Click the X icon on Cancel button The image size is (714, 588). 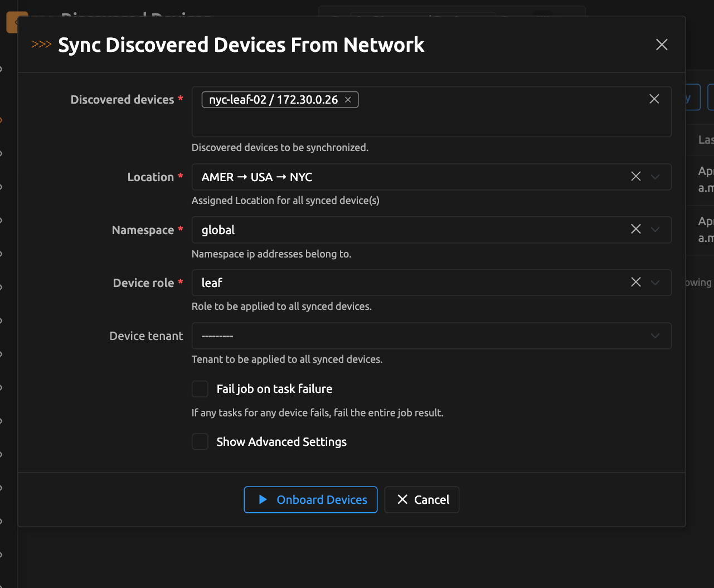(402, 500)
